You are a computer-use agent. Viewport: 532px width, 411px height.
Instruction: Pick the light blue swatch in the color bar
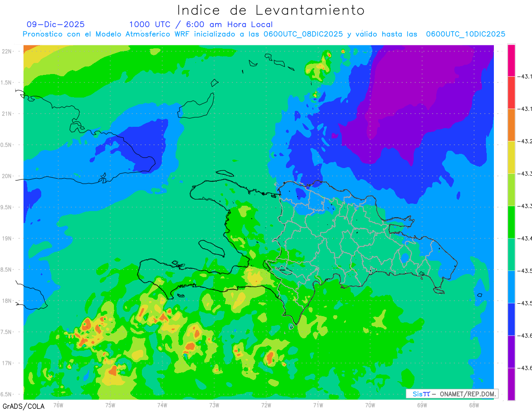tap(511, 287)
